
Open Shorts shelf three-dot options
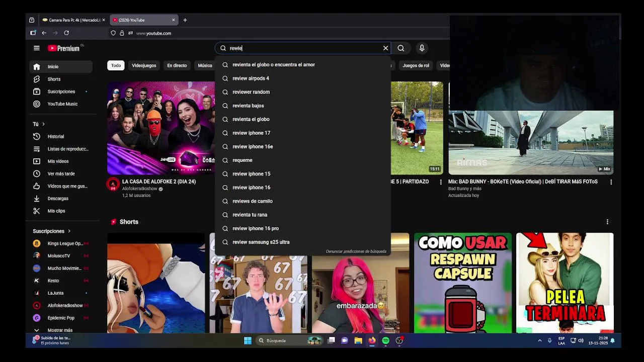pos(607,222)
